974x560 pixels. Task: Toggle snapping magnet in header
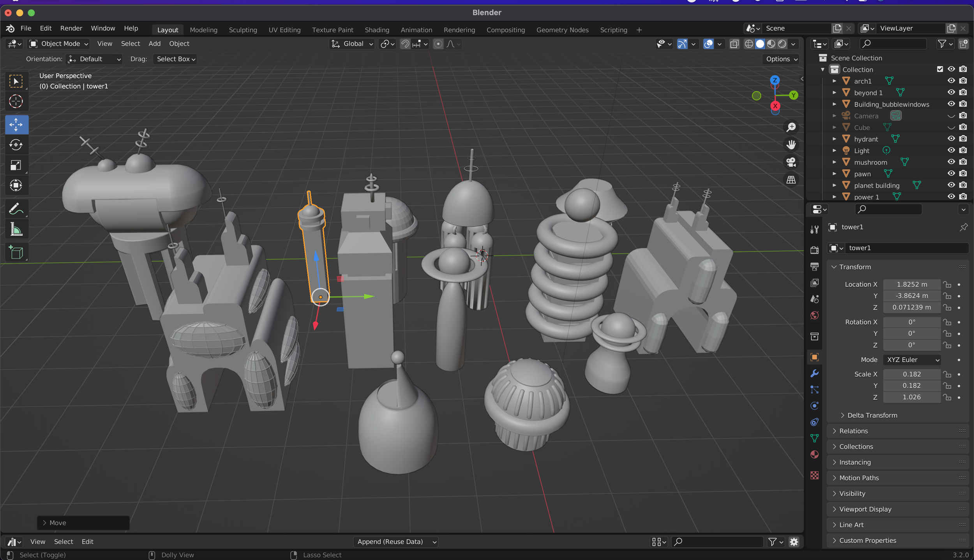tap(405, 44)
